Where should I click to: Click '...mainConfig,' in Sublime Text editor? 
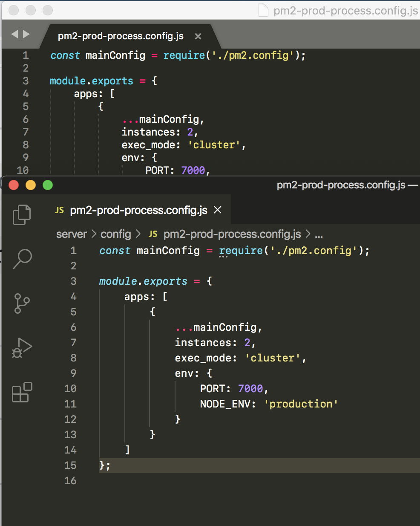(163, 119)
